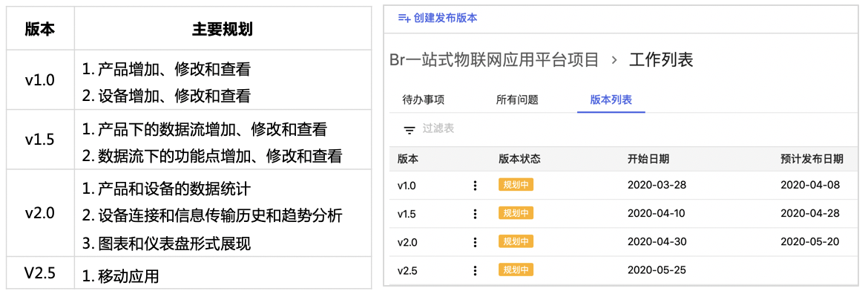This screenshot has width=868, height=294.
Task: Click the filter icon beside 过滤表
Action: coord(409,130)
